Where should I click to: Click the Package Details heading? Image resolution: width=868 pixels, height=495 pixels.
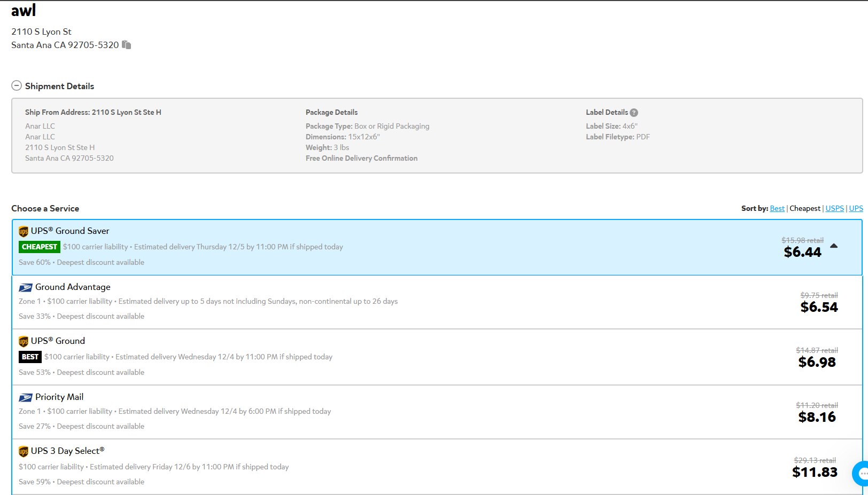pos(331,112)
